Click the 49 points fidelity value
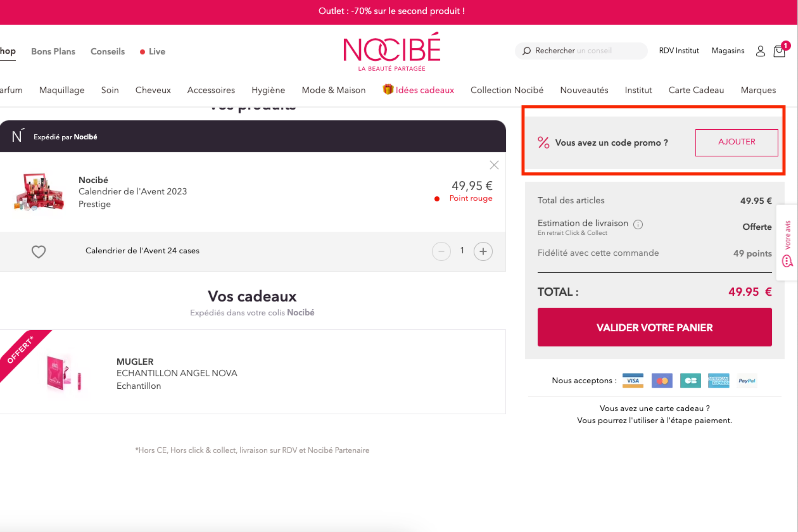798x532 pixels. pyautogui.click(x=752, y=253)
